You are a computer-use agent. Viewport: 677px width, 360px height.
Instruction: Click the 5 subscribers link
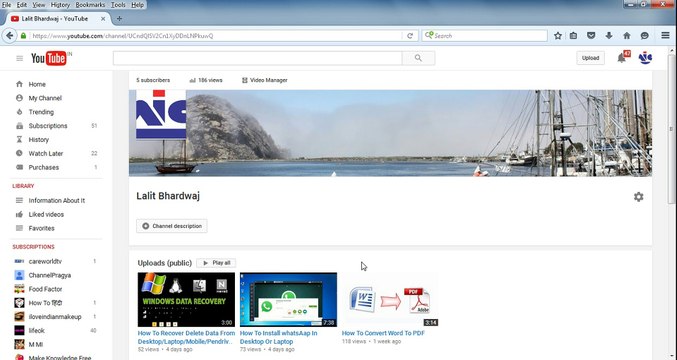pyautogui.click(x=153, y=80)
